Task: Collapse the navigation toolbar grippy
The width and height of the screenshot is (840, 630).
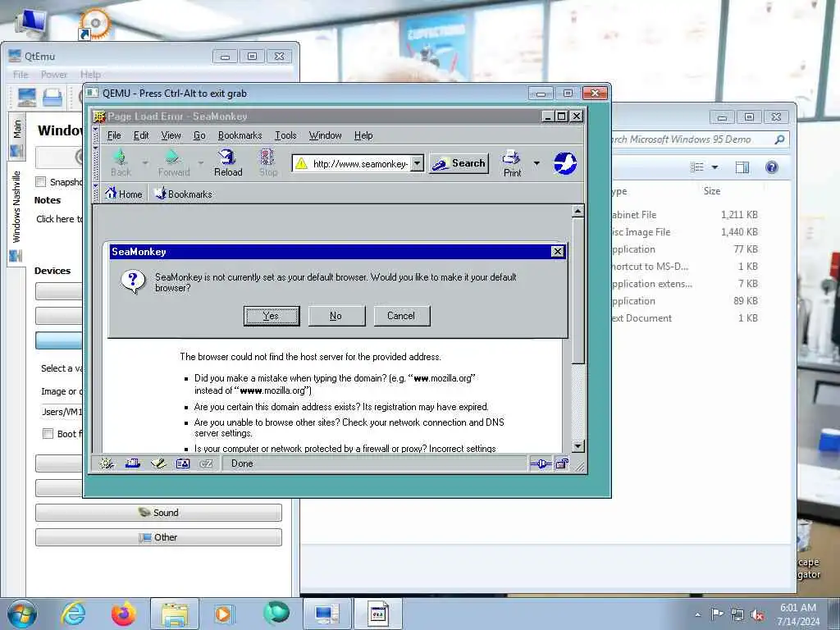Action: (x=96, y=163)
